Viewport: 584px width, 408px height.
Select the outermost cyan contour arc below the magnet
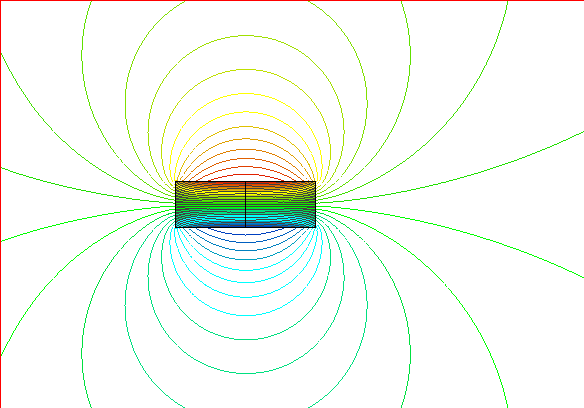246,315
